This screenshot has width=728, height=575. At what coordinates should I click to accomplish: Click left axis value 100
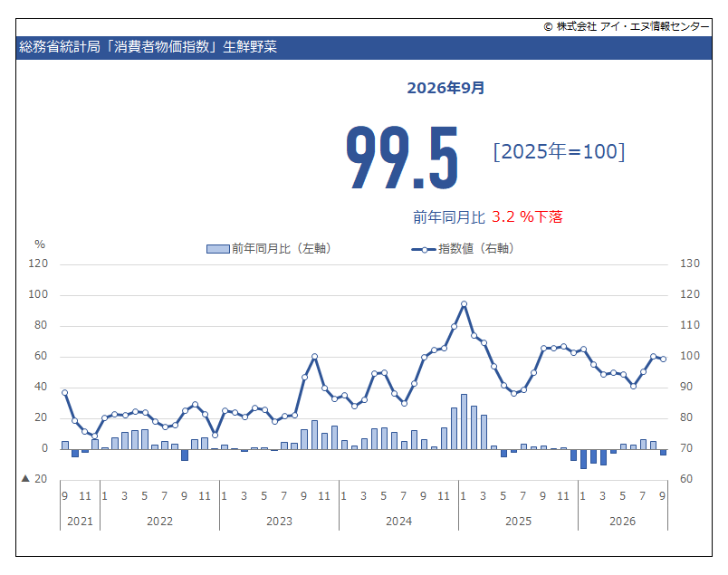[38, 294]
